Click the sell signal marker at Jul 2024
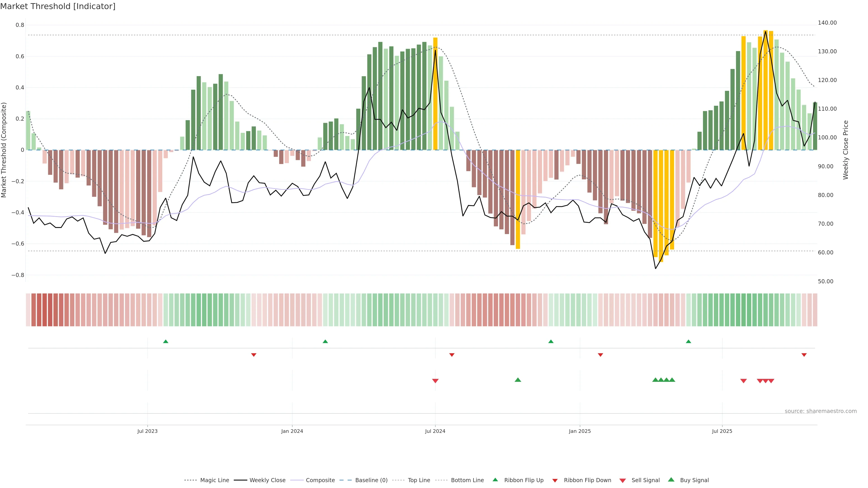Image resolution: width=868 pixels, height=488 pixels. coord(435,381)
